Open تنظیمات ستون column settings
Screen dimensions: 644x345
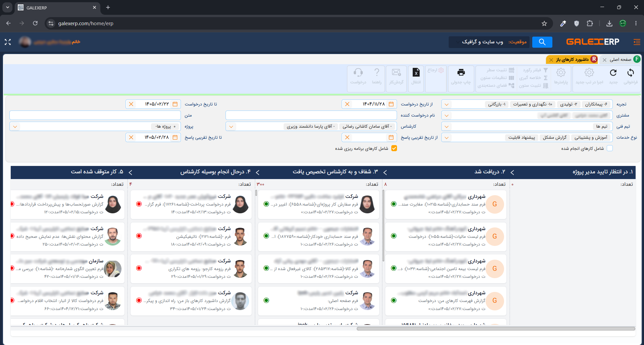[497, 78]
